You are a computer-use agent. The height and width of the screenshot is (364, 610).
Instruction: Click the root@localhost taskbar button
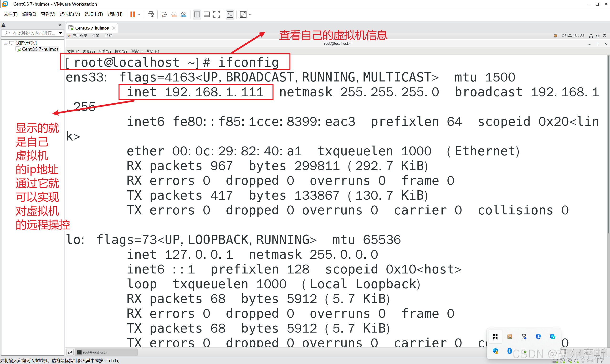pyautogui.click(x=106, y=352)
